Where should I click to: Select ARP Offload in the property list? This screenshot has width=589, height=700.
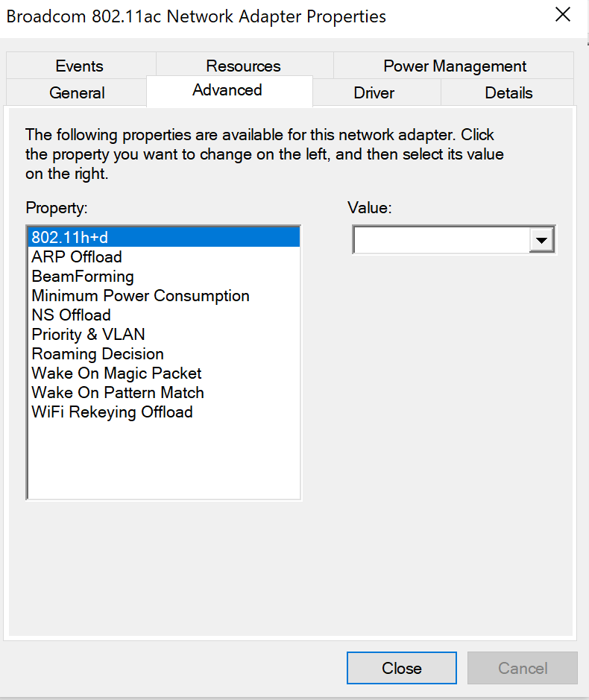coord(163,256)
